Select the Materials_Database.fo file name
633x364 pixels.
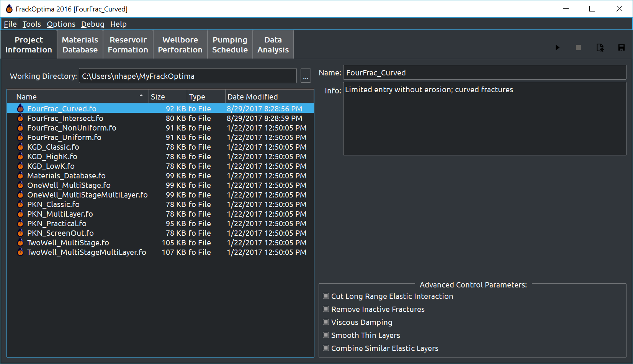point(66,176)
